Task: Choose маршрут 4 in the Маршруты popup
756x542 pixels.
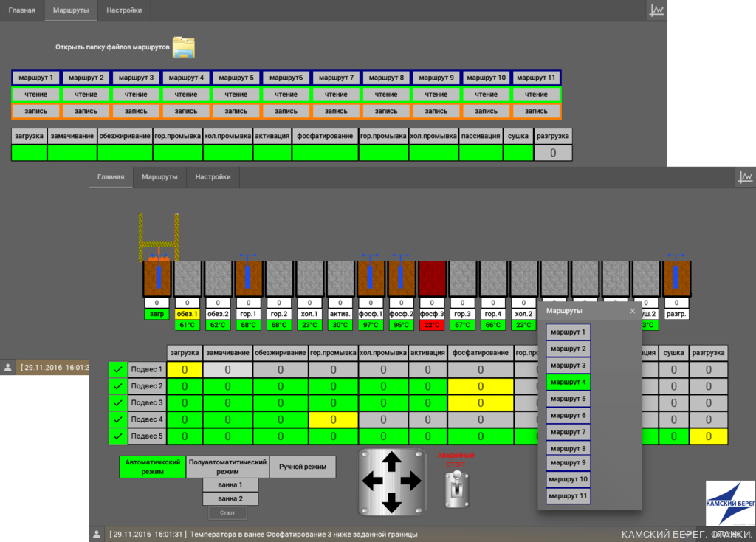Action: coord(568,382)
